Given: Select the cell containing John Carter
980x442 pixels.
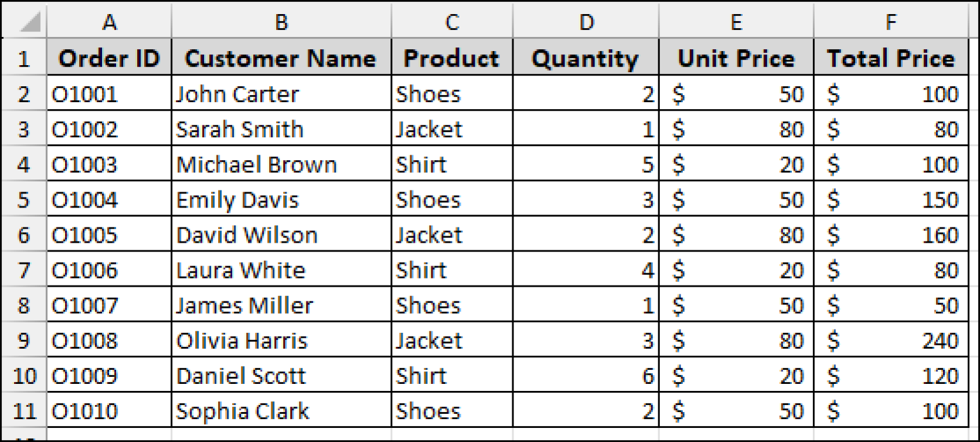Looking at the screenshot, I should 281,94.
